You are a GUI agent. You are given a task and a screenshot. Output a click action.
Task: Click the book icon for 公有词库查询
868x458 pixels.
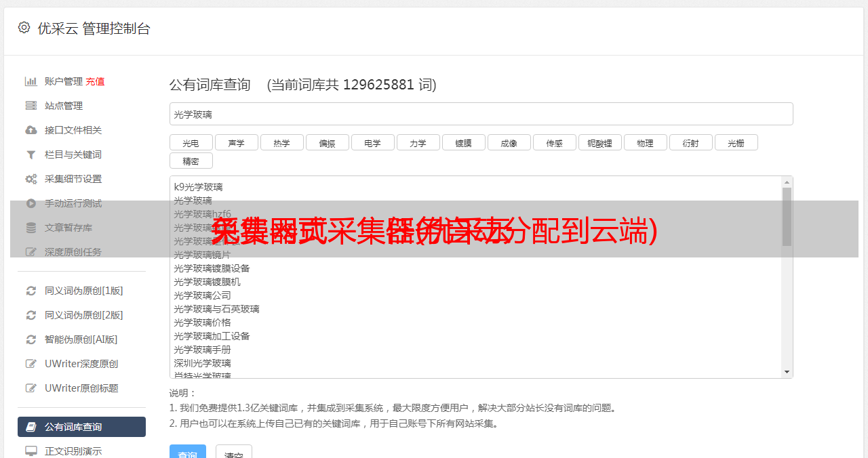pos(31,427)
